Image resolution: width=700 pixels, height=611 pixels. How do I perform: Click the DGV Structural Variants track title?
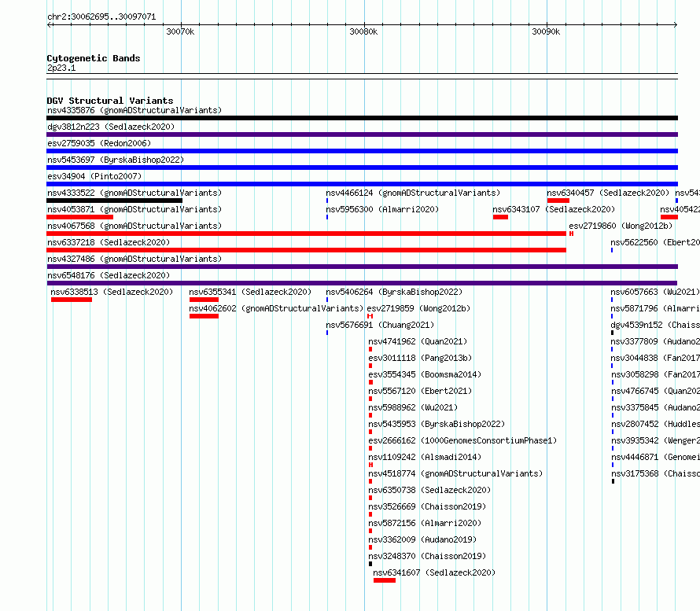110,101
